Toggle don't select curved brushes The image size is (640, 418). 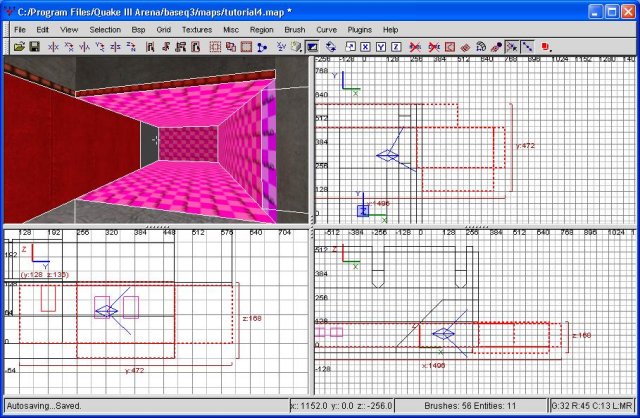[x=434, y=47]
